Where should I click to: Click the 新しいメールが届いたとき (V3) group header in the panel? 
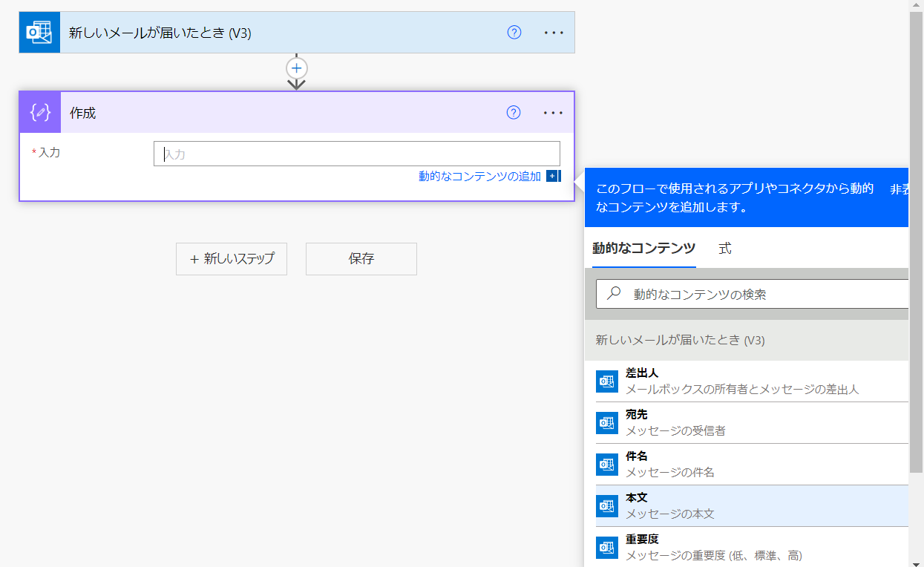(x=747, y=340)
